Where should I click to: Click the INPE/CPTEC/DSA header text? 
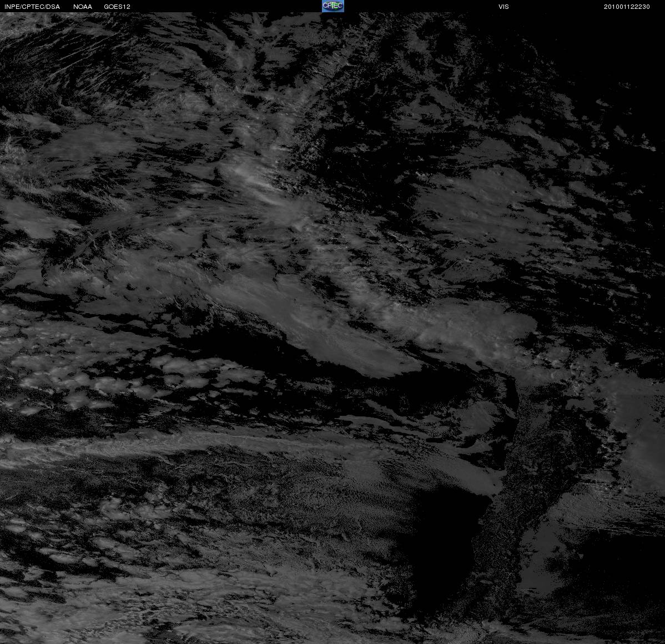pyautogui.click(x=32, y=7)
